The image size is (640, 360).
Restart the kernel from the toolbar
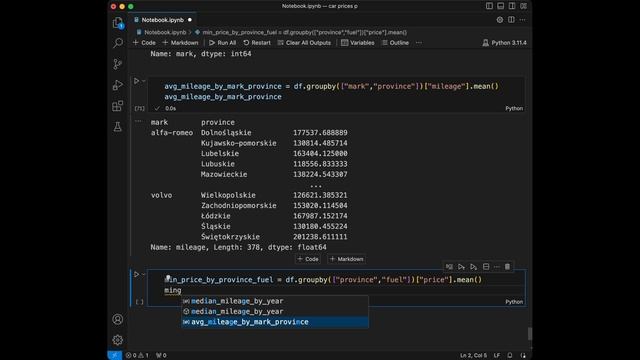click(x=257, y=43)
